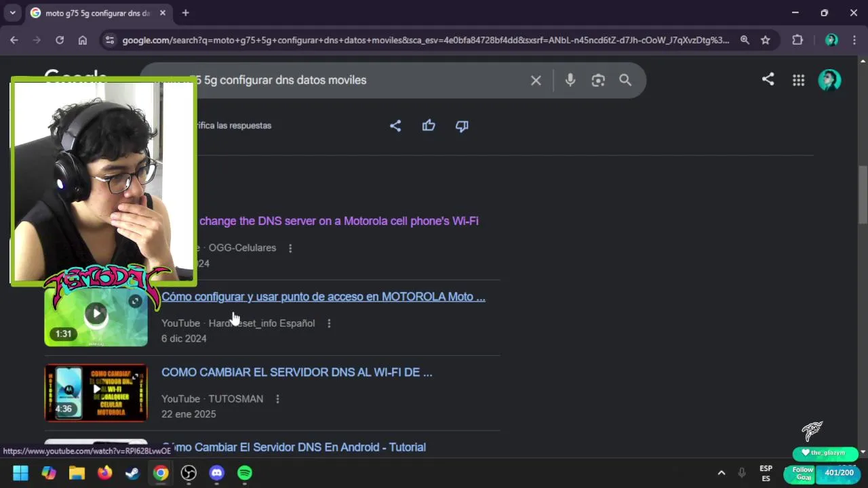Open Spotify from the taskbar
The height and width of the screenshot is (488, 868).
click(x=245, y=473)
